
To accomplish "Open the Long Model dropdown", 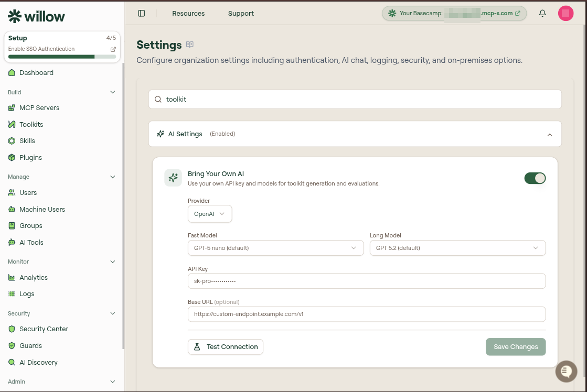I will [457, 248].
